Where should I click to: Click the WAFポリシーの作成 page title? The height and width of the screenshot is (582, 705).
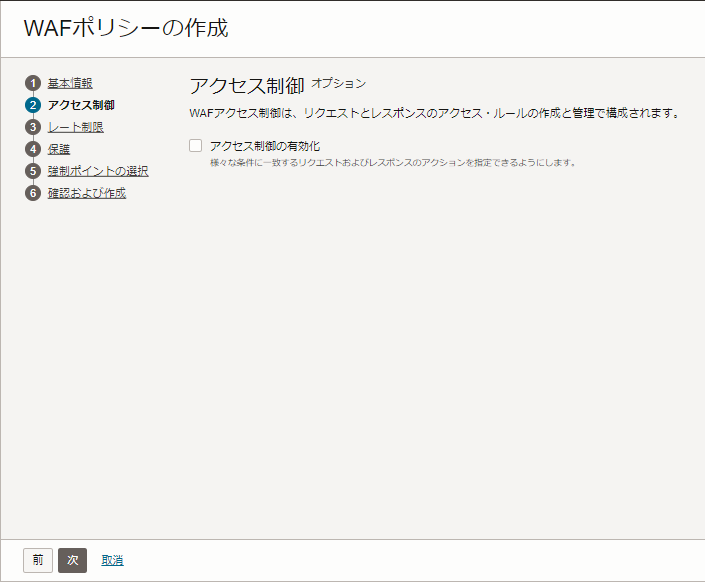126,28
